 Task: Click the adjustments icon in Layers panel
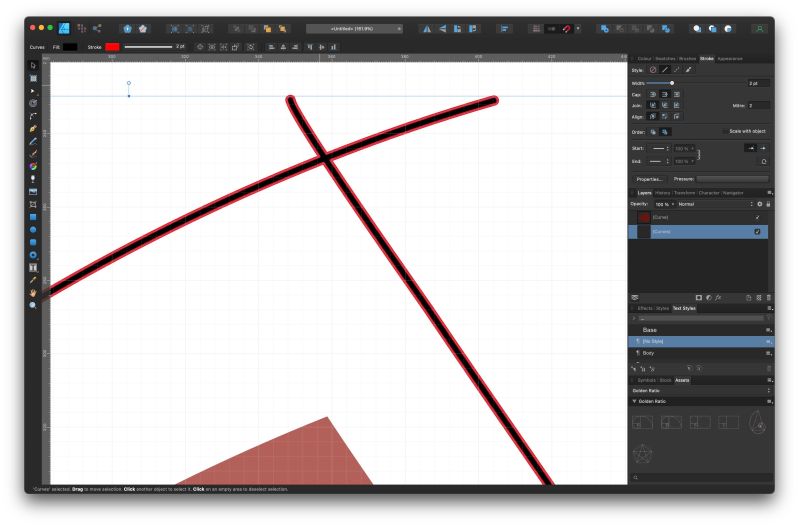click(x=708, y=298)
